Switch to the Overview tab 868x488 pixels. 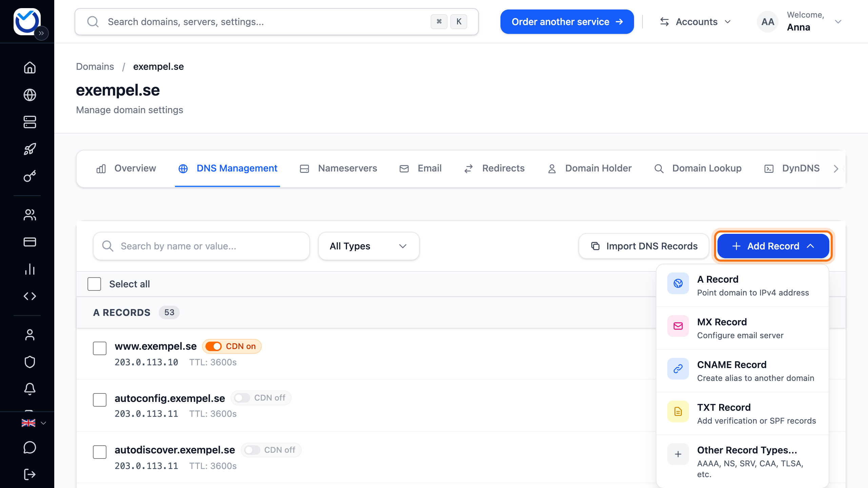click(126, 168)
